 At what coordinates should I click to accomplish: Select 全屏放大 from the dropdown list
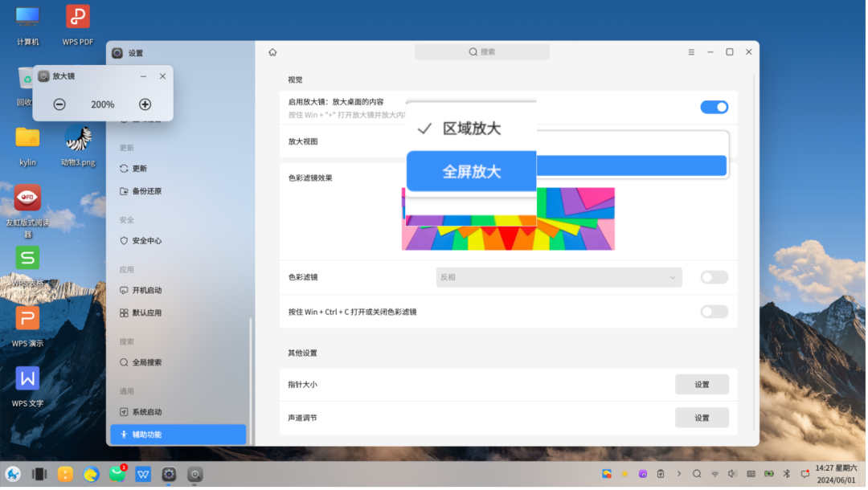[471, 171]
